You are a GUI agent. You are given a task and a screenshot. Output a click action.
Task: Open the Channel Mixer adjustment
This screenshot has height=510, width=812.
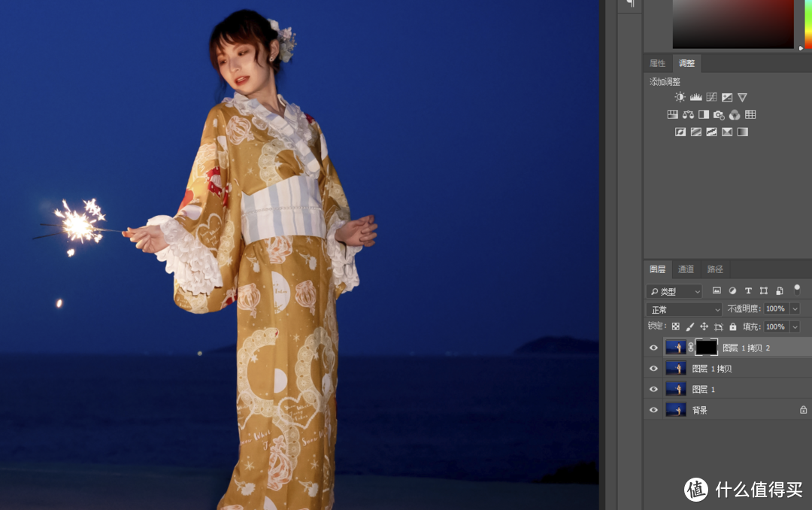735,114
